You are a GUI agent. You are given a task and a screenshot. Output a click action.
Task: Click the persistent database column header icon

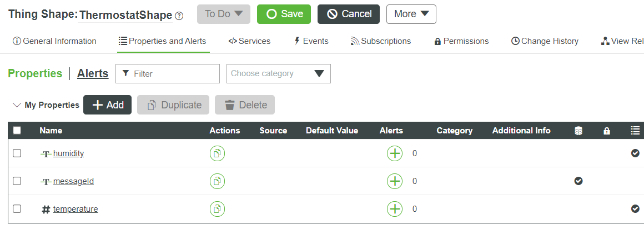578,131
